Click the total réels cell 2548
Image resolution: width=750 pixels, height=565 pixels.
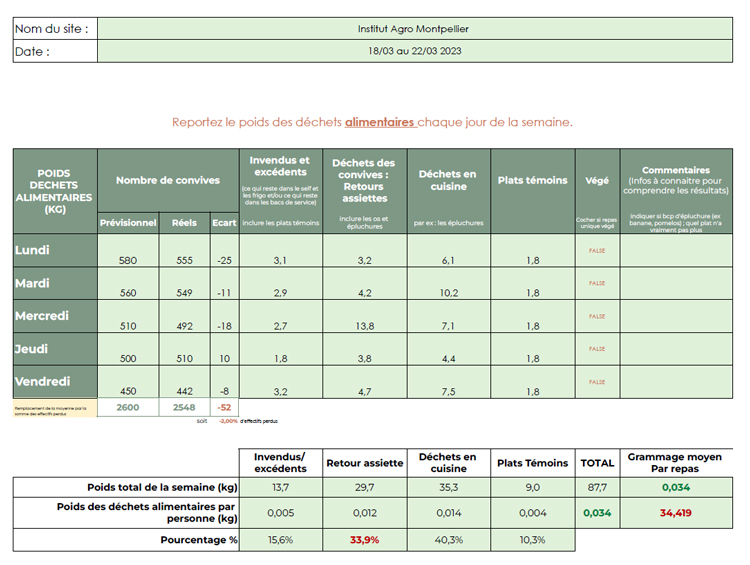185,407
